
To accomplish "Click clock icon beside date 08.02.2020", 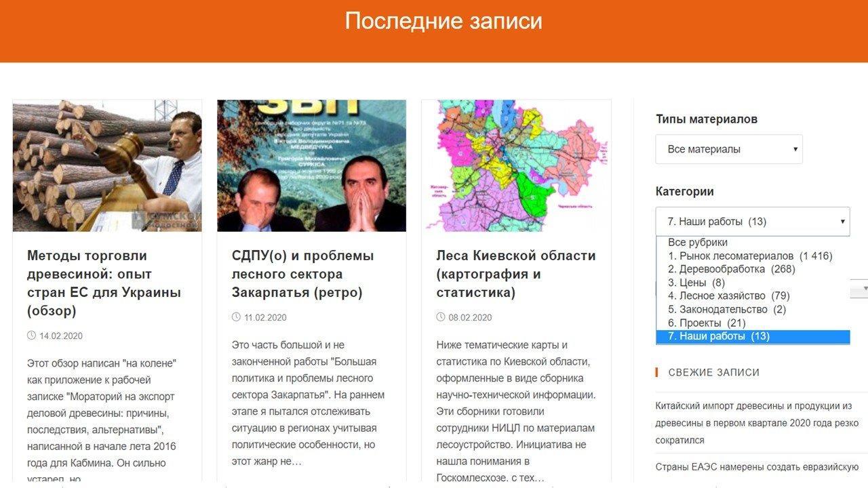I will [x=441, y=317].
